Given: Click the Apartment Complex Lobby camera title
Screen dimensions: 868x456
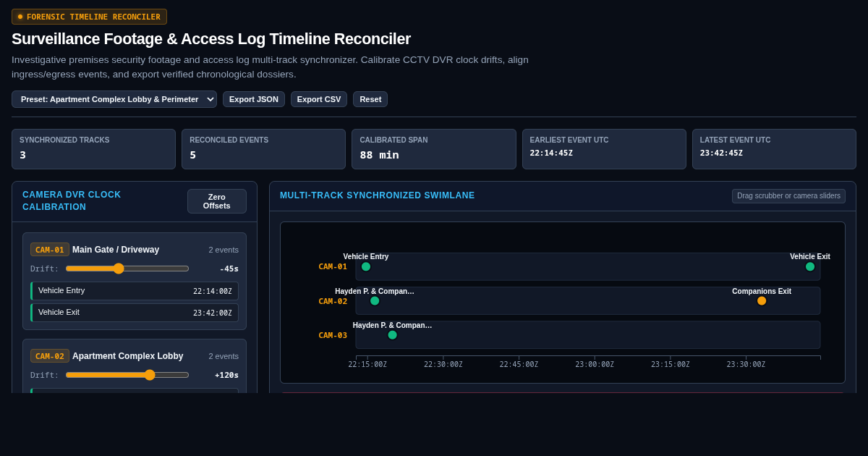Looking at the screenshot, I should pos(128,356).
